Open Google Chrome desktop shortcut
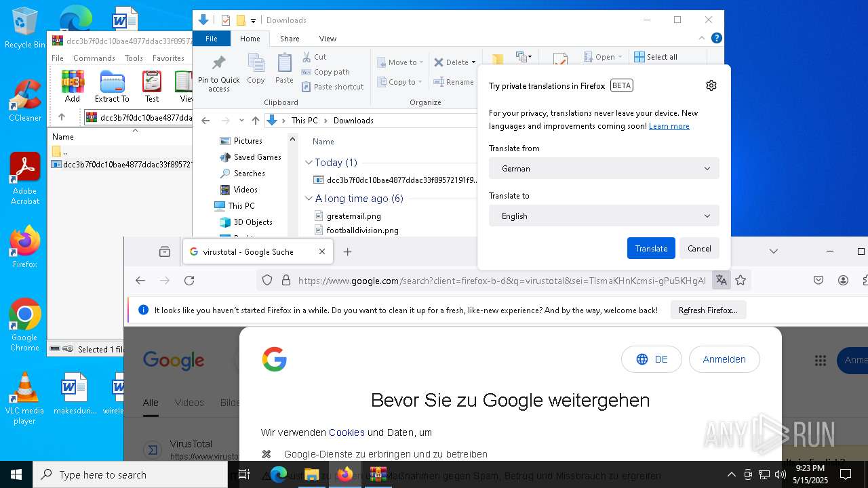The image size is (868, 488). point(24,325)
